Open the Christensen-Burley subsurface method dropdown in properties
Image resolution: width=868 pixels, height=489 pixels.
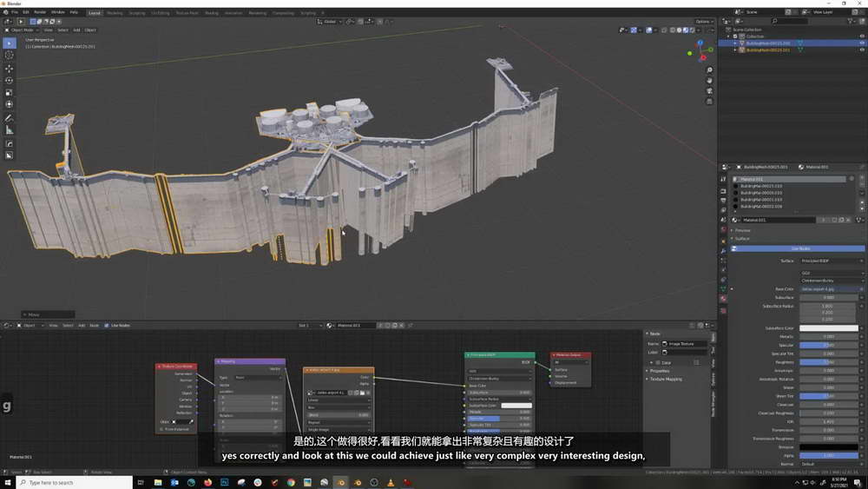point(832,281)
